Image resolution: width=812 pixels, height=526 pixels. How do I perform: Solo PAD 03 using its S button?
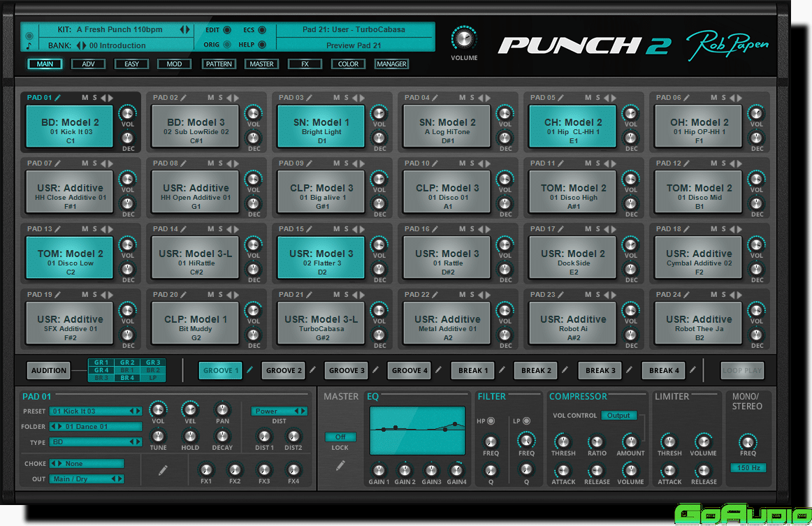point(347,97)
